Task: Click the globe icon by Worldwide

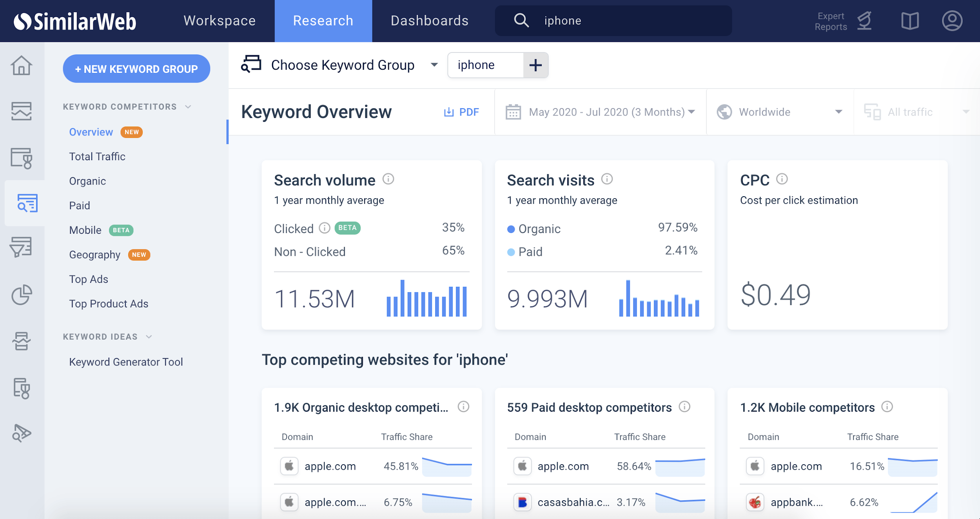Action: tap(724, 112)
